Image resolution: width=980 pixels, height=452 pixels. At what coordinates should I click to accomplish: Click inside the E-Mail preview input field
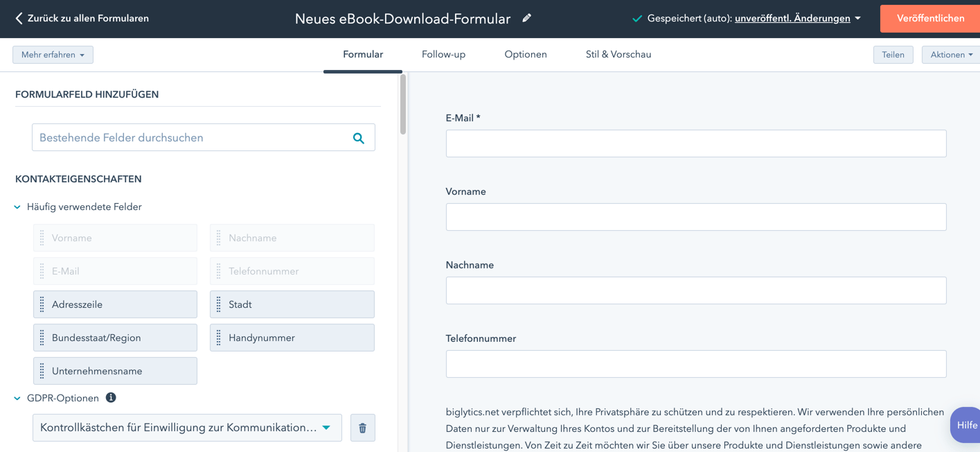click(x=695, y=144)
